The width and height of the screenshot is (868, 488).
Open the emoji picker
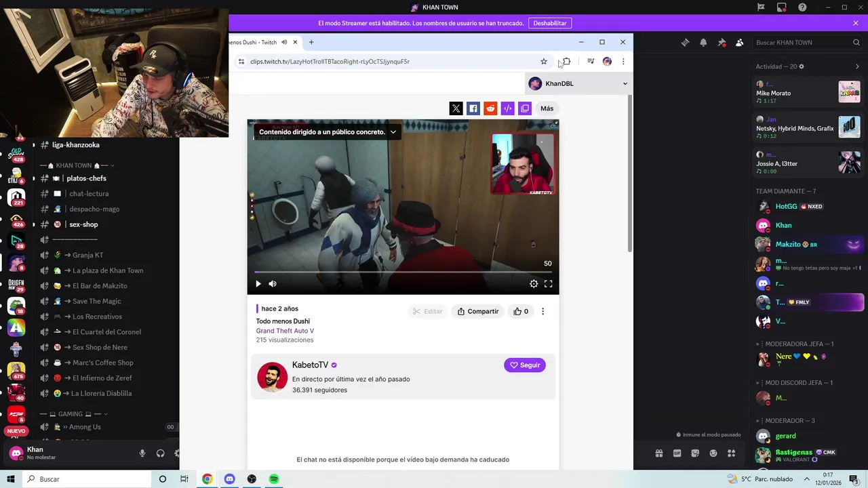coord(713,453)
